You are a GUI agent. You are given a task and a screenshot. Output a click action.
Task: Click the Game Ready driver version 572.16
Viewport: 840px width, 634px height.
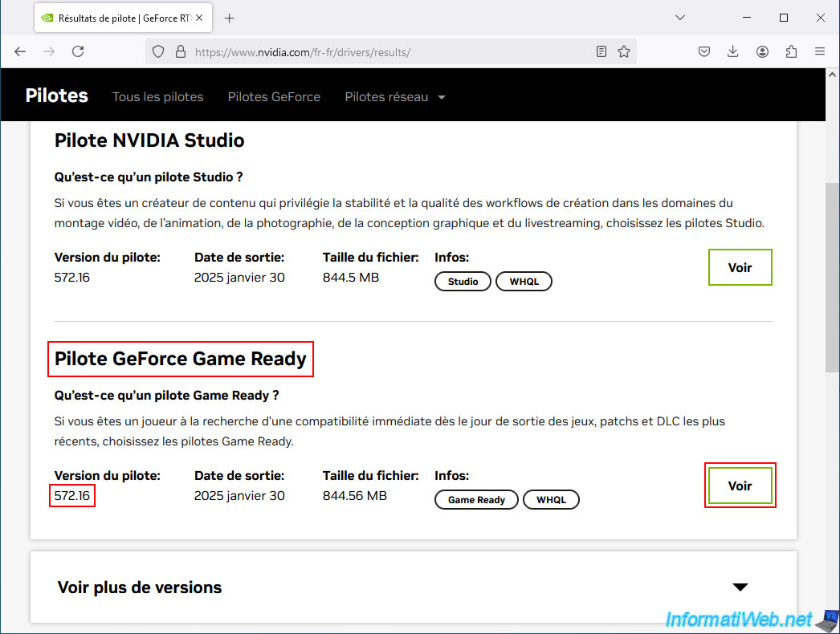point(71,496)
